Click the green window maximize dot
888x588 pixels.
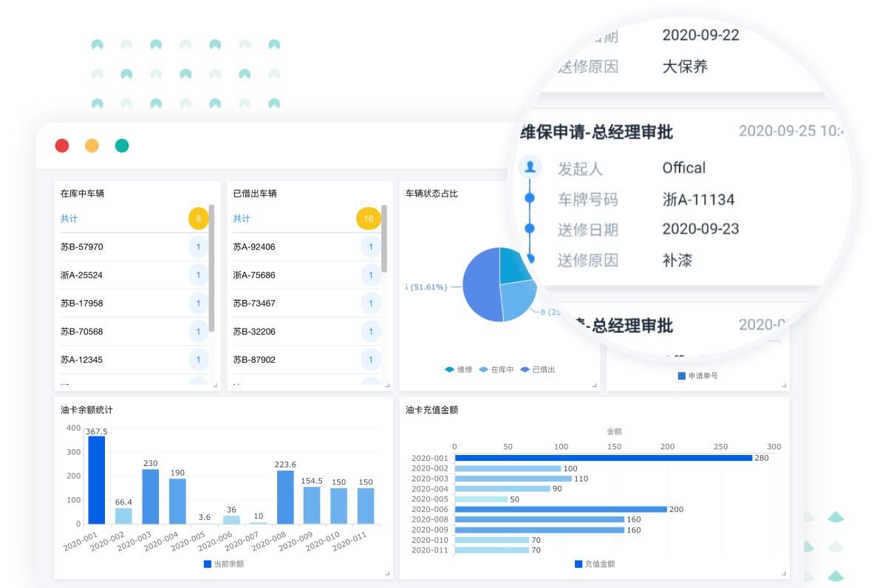(122, 146)
